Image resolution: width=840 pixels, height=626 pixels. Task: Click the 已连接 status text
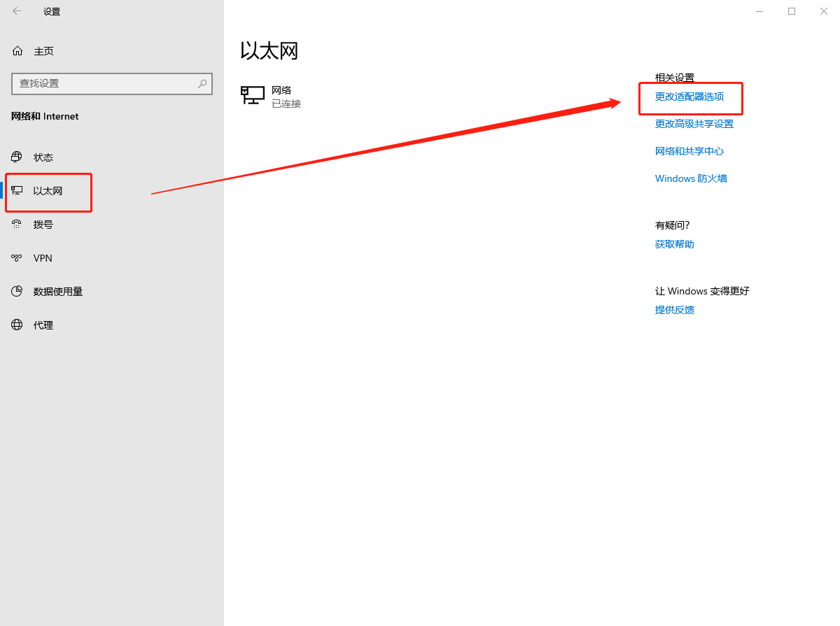click(286, 104)
